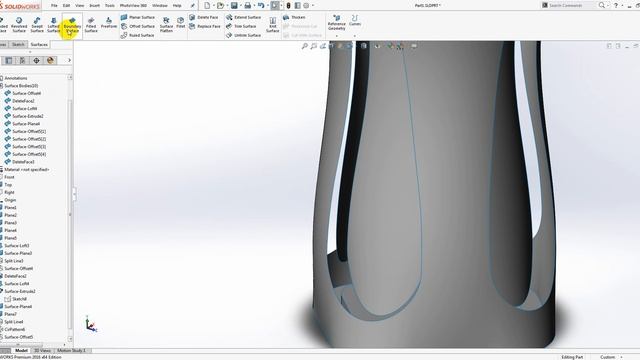Open the FeatureManager design tree tab
640x360 pixels.
tap(9, 60)
